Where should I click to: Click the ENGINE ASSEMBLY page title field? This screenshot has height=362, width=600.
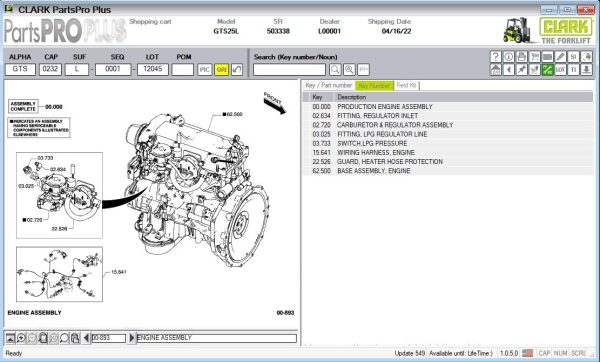point(217,338)
